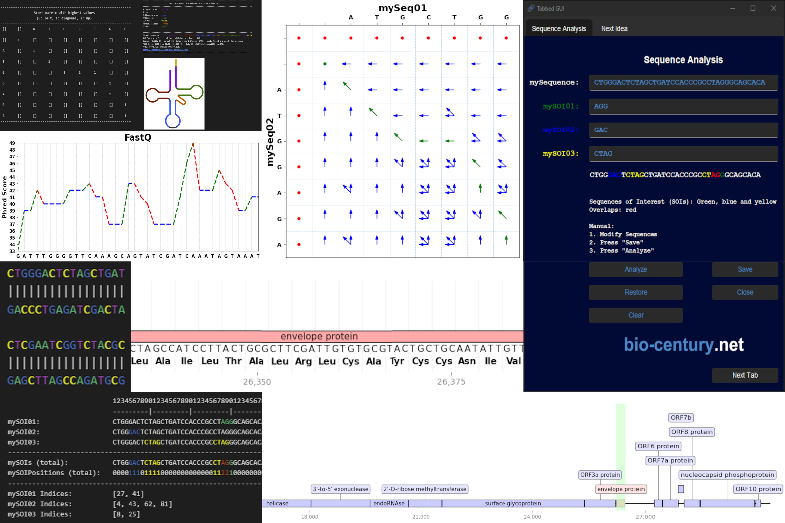This screenshot has height=523, width=785.
Task: Click the bio-century.net logo text
Action: pos(684,345)
